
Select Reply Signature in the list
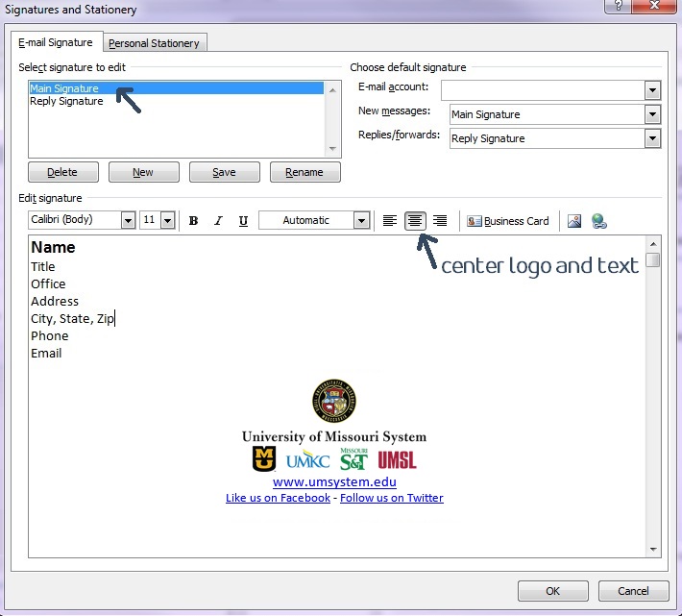(x=176, y=101)
